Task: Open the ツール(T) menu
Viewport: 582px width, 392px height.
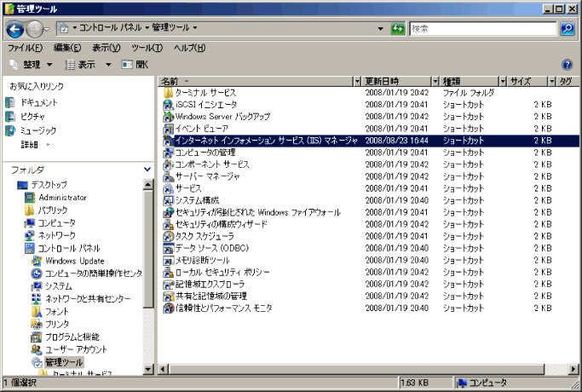Action: (x=147, y=48)
